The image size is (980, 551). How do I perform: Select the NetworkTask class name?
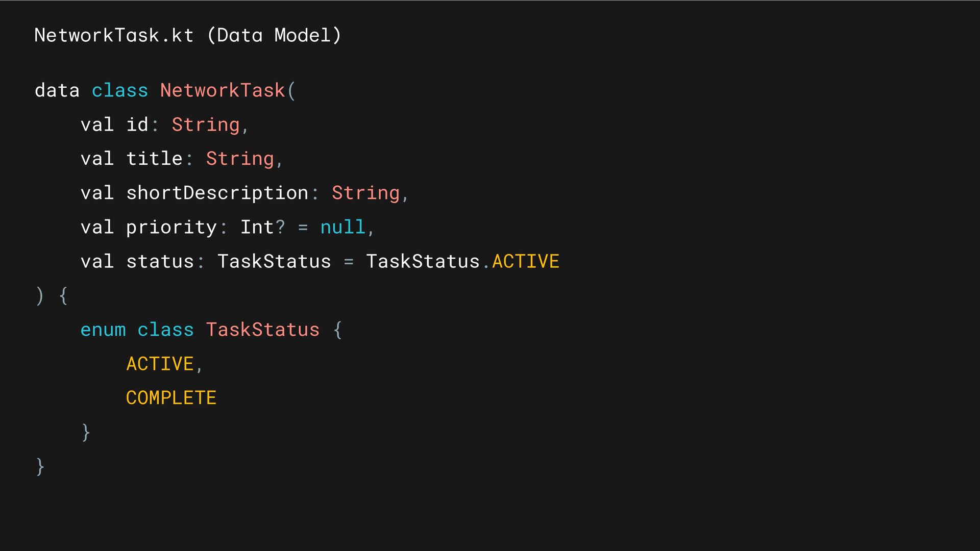pos(223,90)
